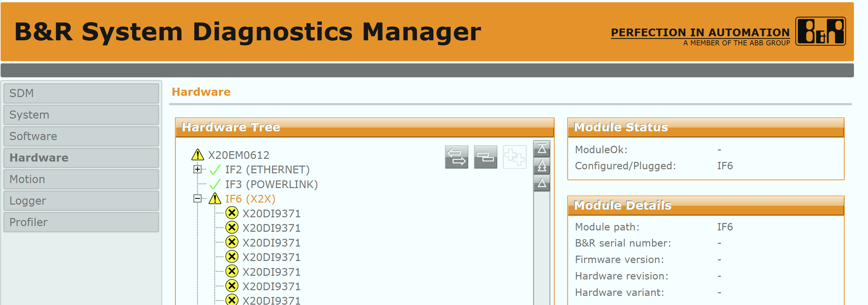Image resolution: width=868 pixels, height=305 pixels.
Task: Click the B&R logo in the header
Action: click(x=820, y=31)
